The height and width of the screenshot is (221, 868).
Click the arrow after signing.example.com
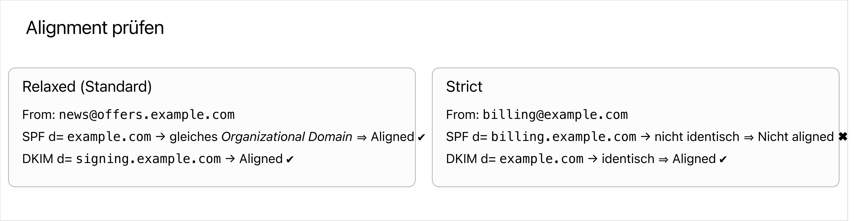click(x=230, y=159)
